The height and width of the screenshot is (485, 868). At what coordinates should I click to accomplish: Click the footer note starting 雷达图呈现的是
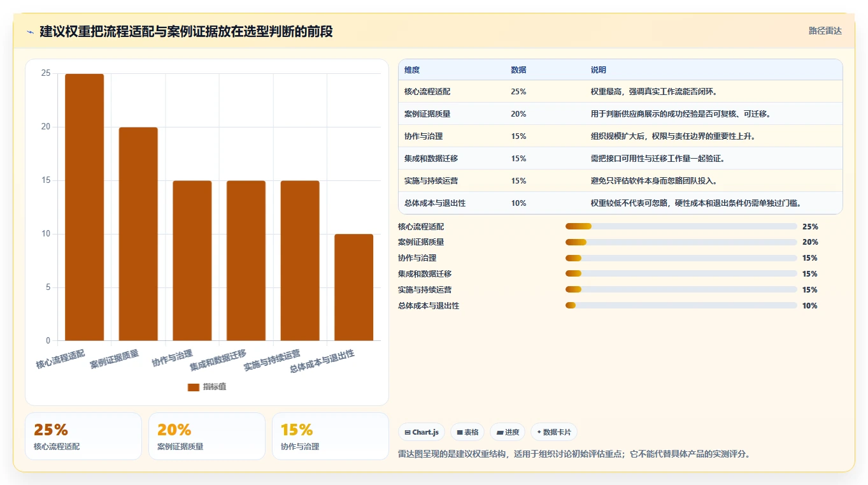pyautogui.click(x=574, y=454)
